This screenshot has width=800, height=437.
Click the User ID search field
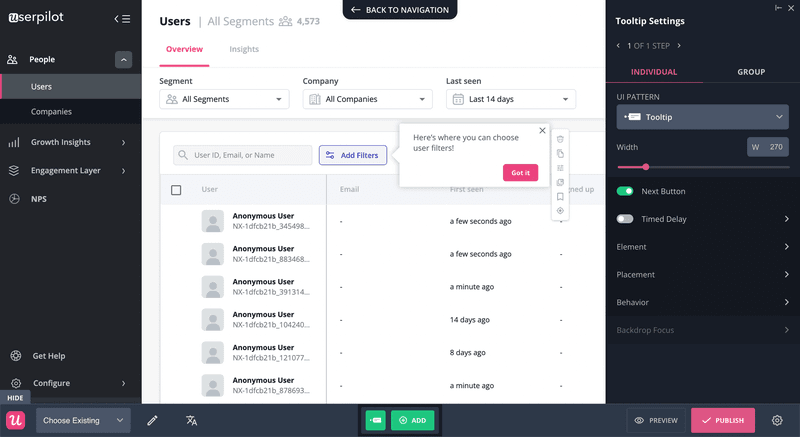[x=243, y=155]
